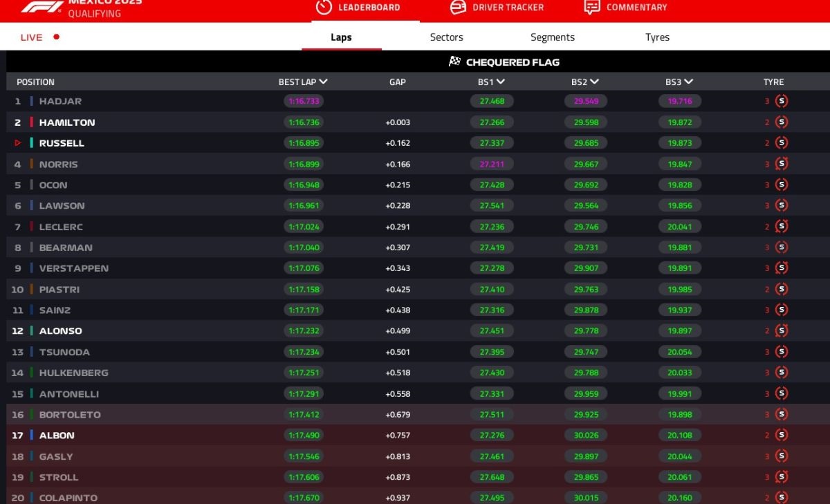This screenshot has width=830, height=504.
Task: Click the Leaderboard stopwatch icon
Action: coord(324,7)
